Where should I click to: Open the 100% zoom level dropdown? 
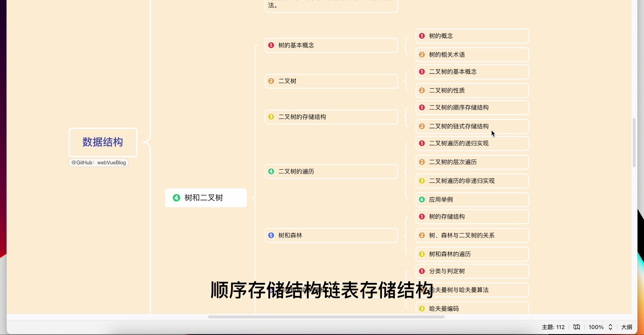click(596, 327)
